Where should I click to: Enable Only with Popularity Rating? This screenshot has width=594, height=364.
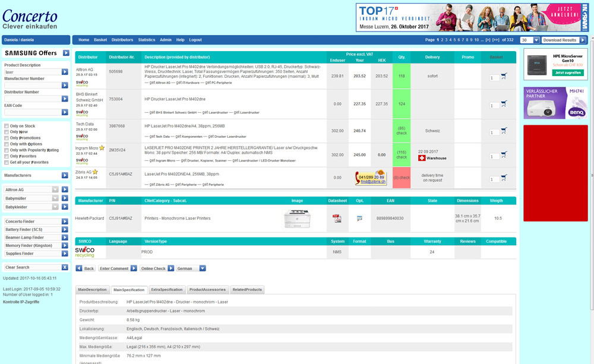click(x=6, y=150)
